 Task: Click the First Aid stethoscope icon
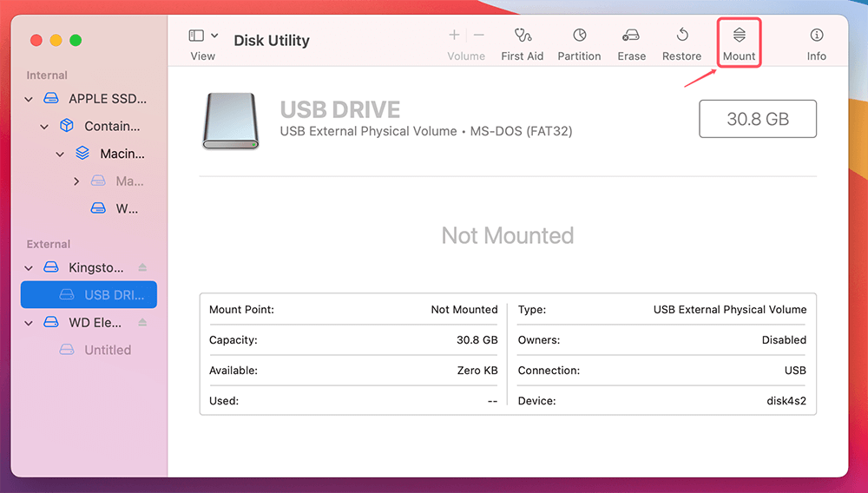523,36
